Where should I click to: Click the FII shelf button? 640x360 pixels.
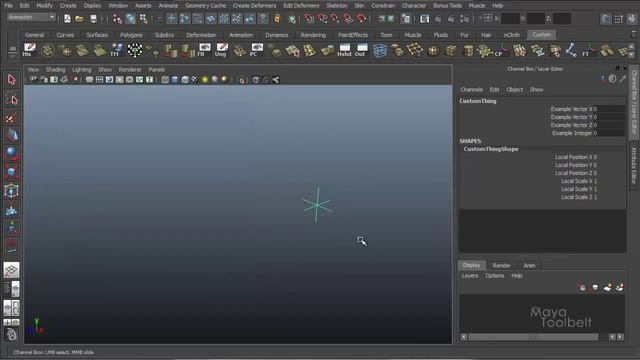204,50
